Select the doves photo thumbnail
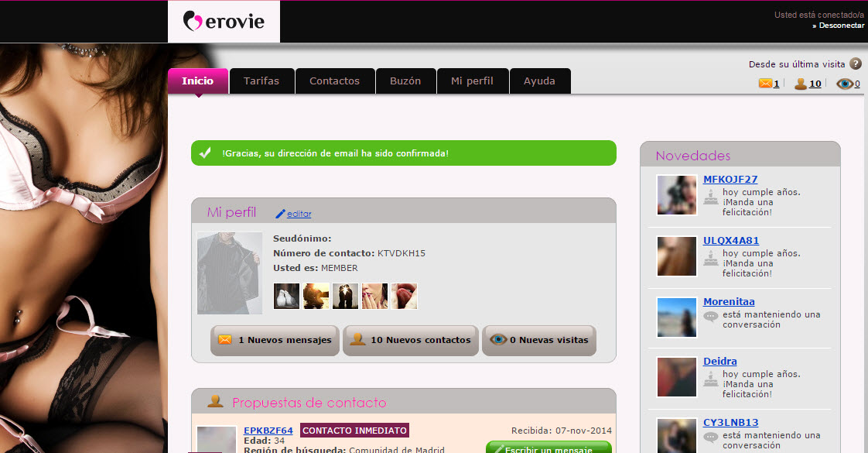The width and height of the screenshot is (868, 453). pos(287,296)
